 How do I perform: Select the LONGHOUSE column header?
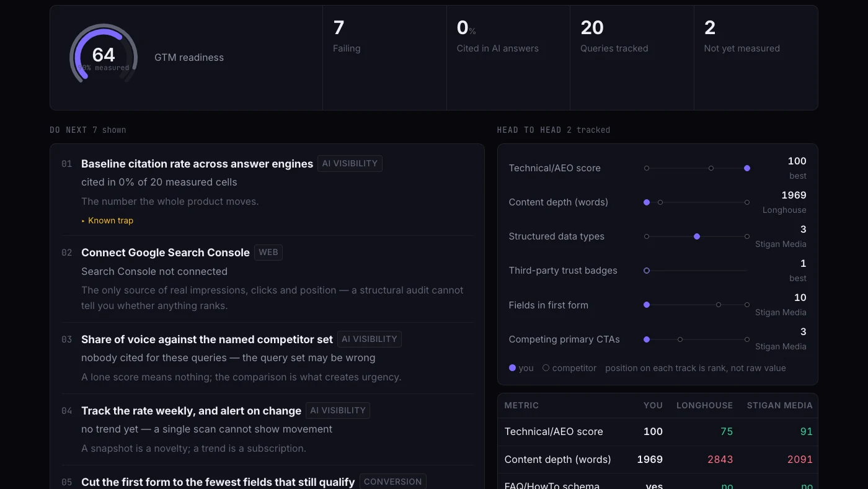tap(704, 405)
